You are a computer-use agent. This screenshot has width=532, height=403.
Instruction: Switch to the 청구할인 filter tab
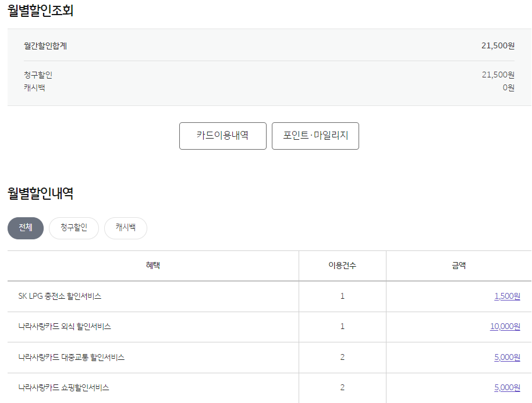[74, 228]
